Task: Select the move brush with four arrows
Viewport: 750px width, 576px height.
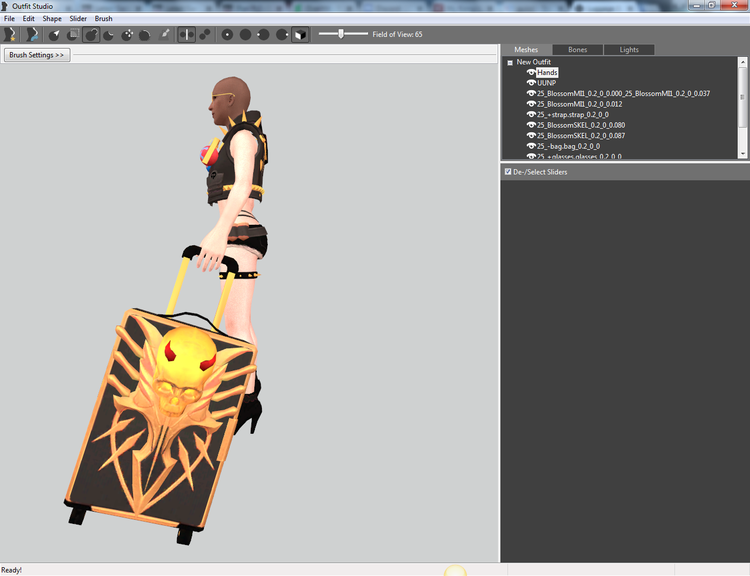Action: pos(127,34)
